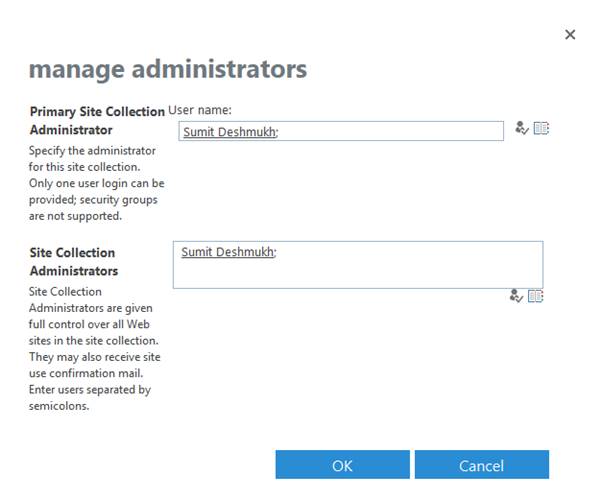Select Sumit Deshmukh in Site Collection Administrators box

tap(228, 252)
